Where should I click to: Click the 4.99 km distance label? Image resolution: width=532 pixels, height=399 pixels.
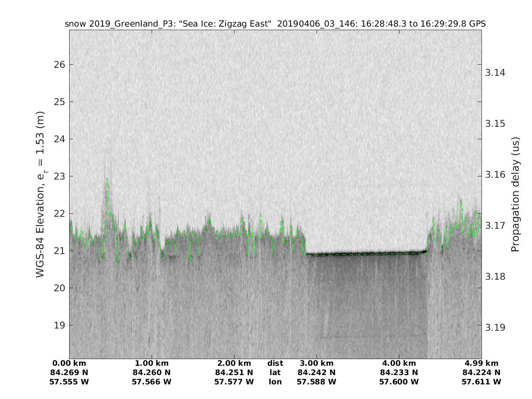click(x=481, y=363)
